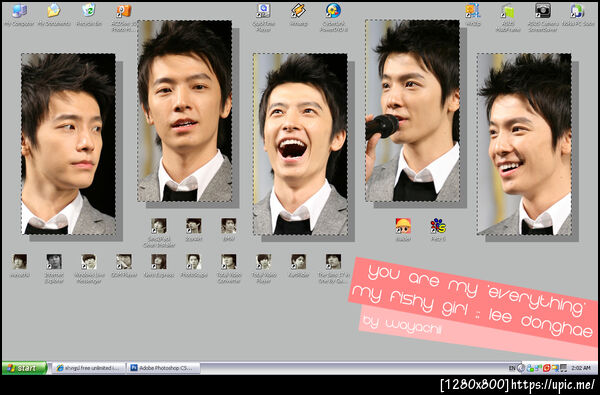
Task: Open the colorful paw-print S shortcut
Action: (438, 226)
